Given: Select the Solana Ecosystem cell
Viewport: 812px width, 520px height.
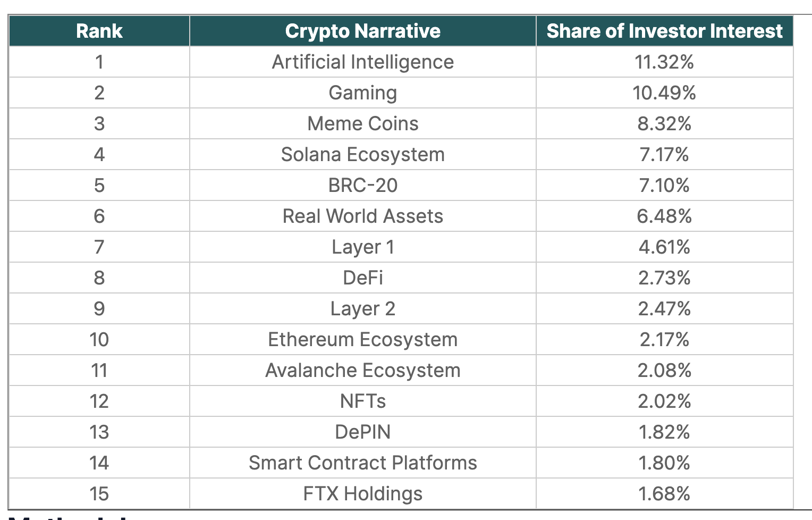Looking at the screenshot, I should click(x=362, y=155).
